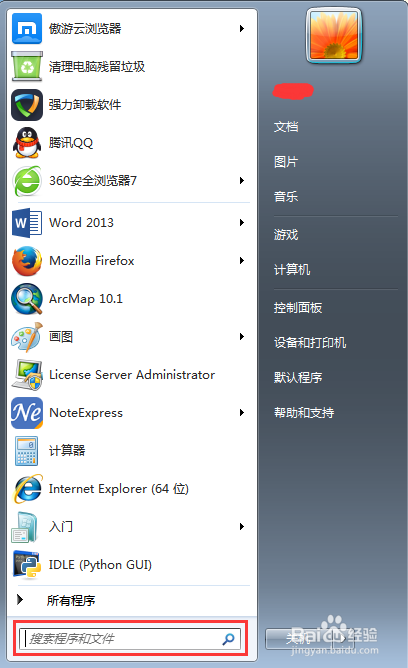This screenshot has width=408, height=668.
Task: Expand the 360安全浏览器7 jump list arrow
Action: [242, 181]
